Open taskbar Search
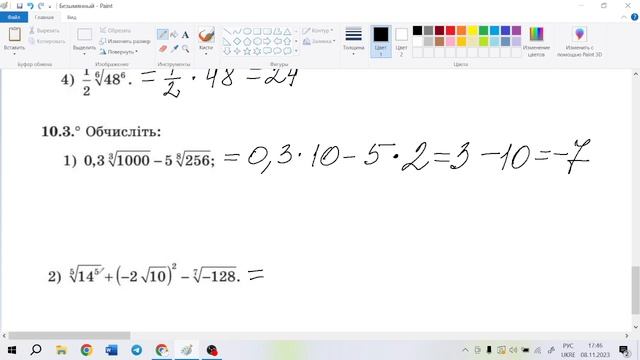Screen dimensions: 640x360 [36, 350]
